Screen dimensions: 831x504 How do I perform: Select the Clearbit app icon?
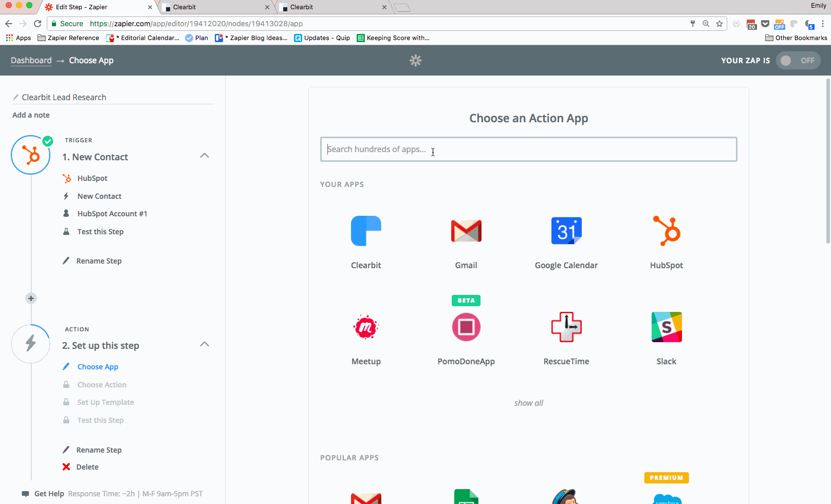coord(366,231)
